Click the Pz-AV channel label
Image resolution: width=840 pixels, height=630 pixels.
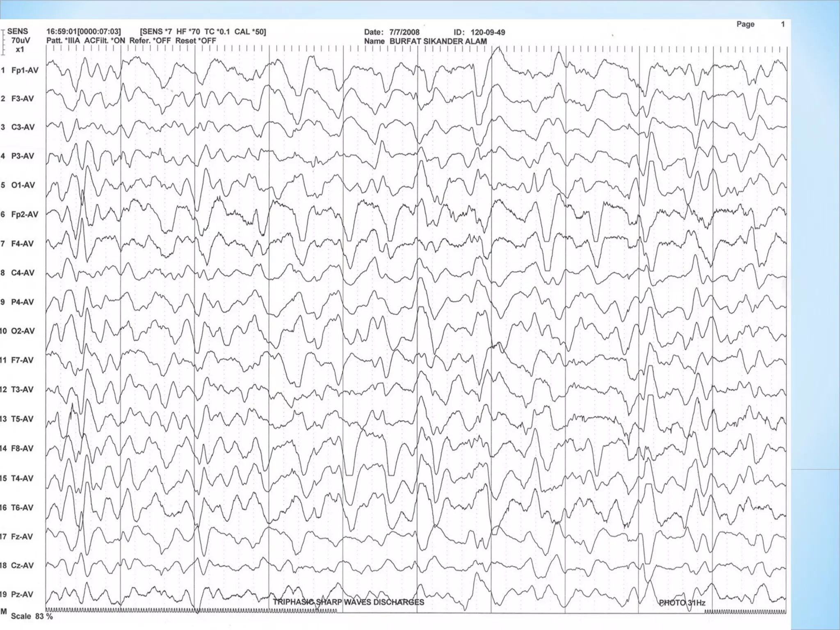pyautogui.click(x=22, y=594)
